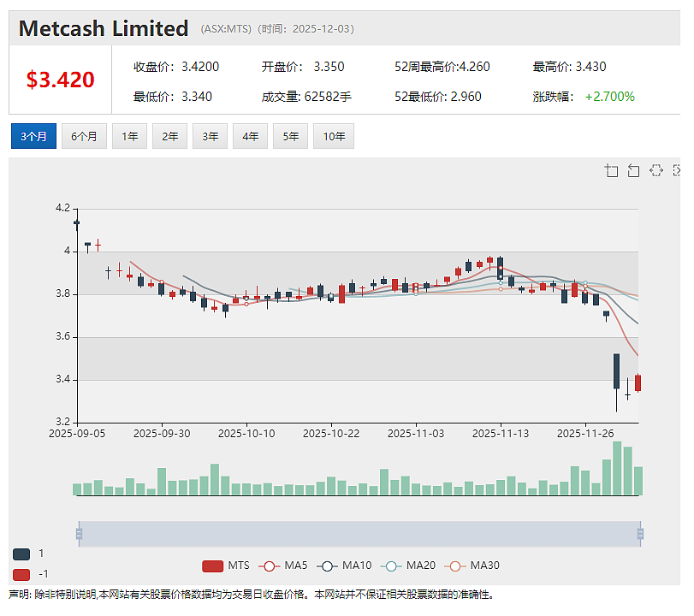Click the 时间: 2025-12-03 date text
This screenshot has width=694, height=616.
coord(305,29)
